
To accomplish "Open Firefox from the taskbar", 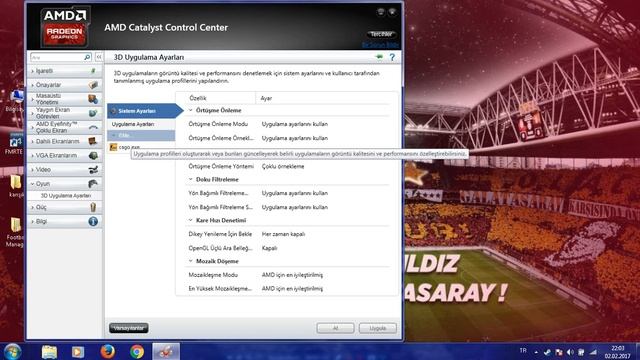I will (107, 351).
